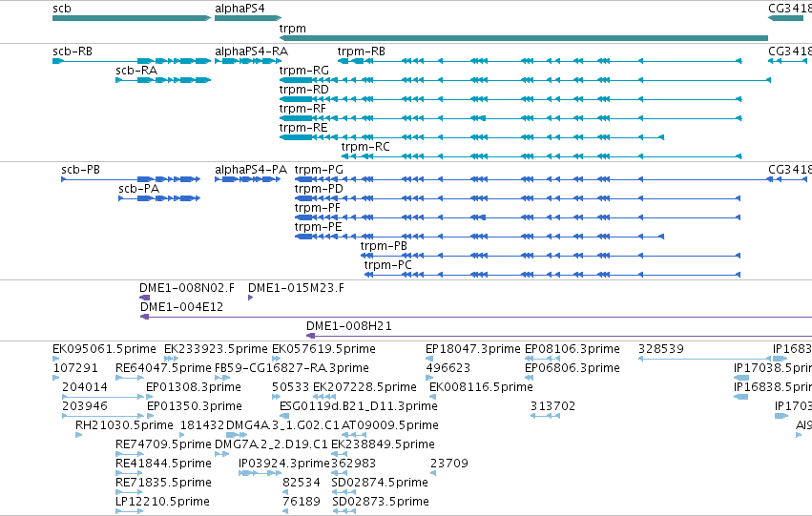Select feature labeled 23709
The width and height of the screenshot is (812, 516).
click(x=449, y=464)
